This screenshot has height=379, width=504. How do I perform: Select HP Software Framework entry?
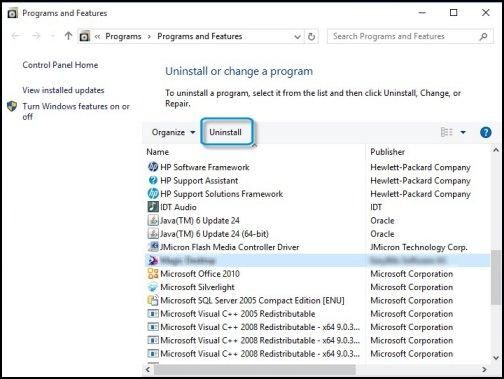(x=205, y=167)
